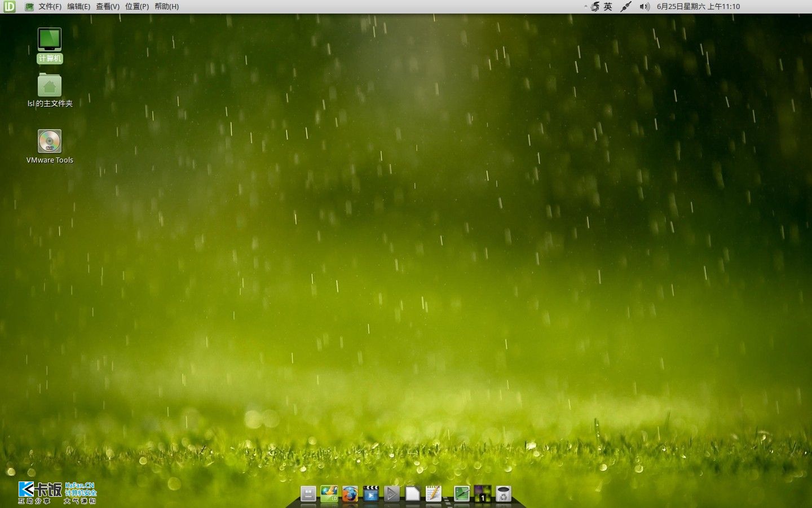The width and height of the screenshot is (812, 508).
Task: Click the workspace switcher showing 1
Action: [x=483, y=494]
